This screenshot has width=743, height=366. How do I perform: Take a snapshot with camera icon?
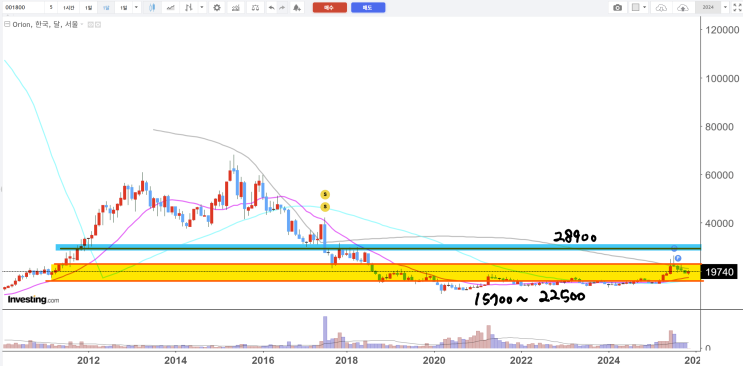pos(617,8)
